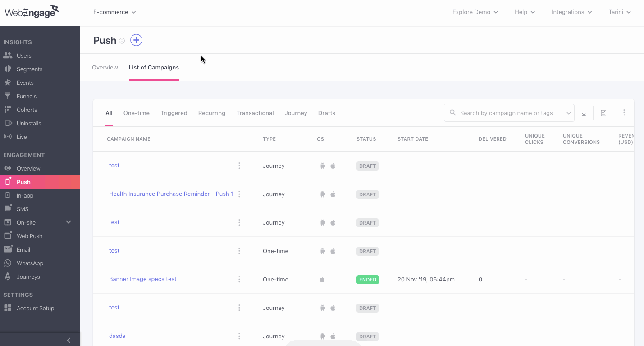Search by campaign name or tags field
Viewport: 644px width, 346px height.
(509, 113)
